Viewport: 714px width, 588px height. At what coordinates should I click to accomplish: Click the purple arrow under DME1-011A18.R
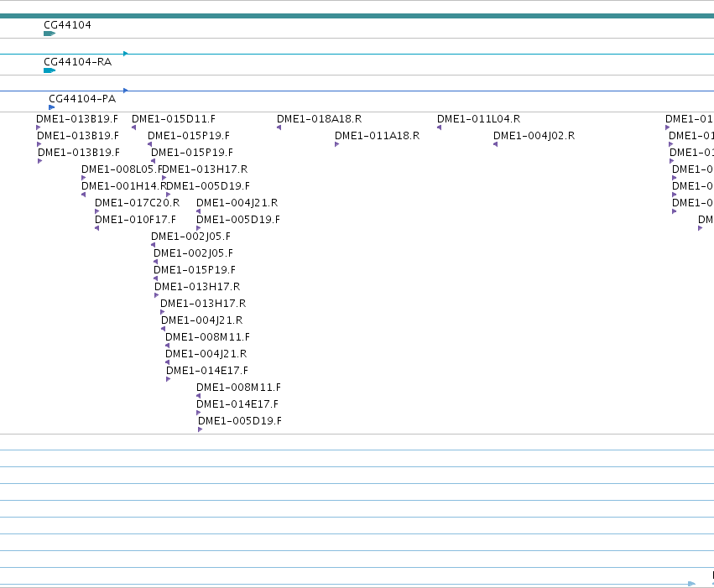337,144
